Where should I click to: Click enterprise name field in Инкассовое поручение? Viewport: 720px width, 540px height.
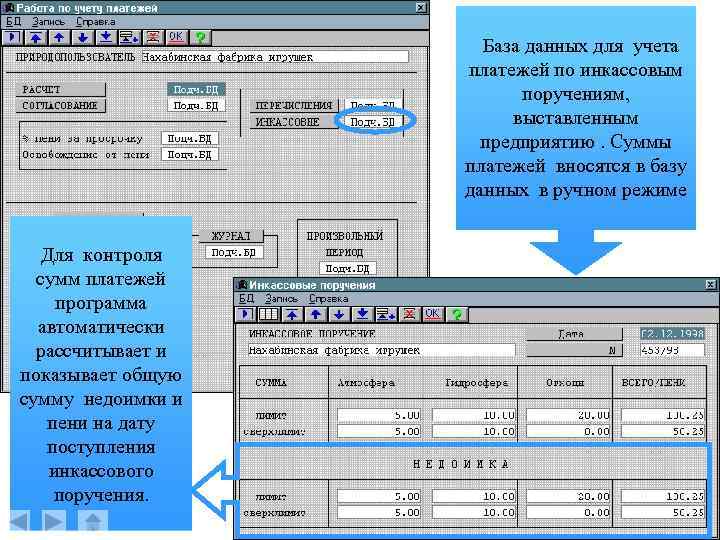click(381, 350)
